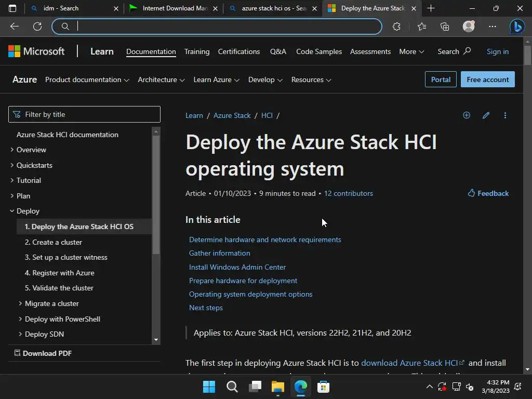The width and height of the screenshot is (532, 399).
Task: Open the Assessments menu item
Action: click(370, 51)
